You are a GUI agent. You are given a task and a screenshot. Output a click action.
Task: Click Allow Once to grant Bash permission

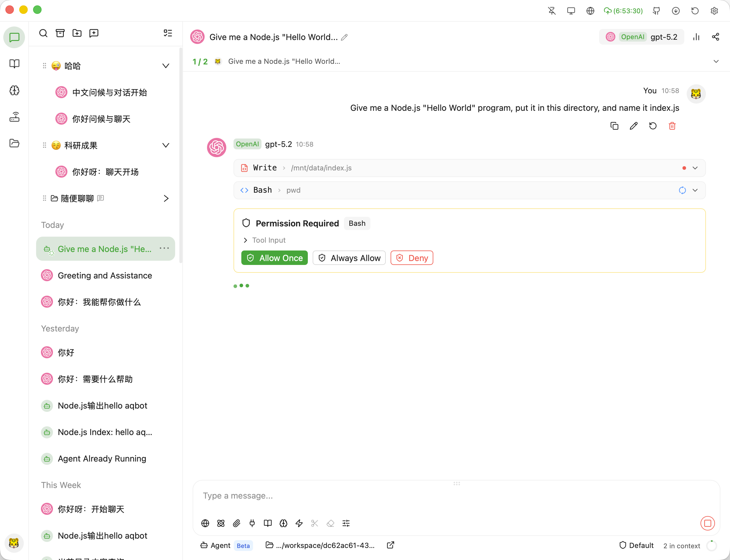274,257
